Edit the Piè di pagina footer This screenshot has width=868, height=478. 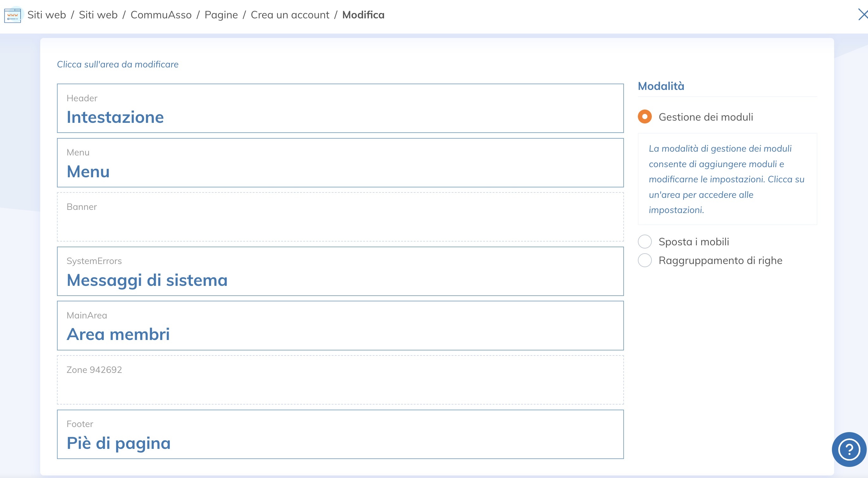click(340, 434)
